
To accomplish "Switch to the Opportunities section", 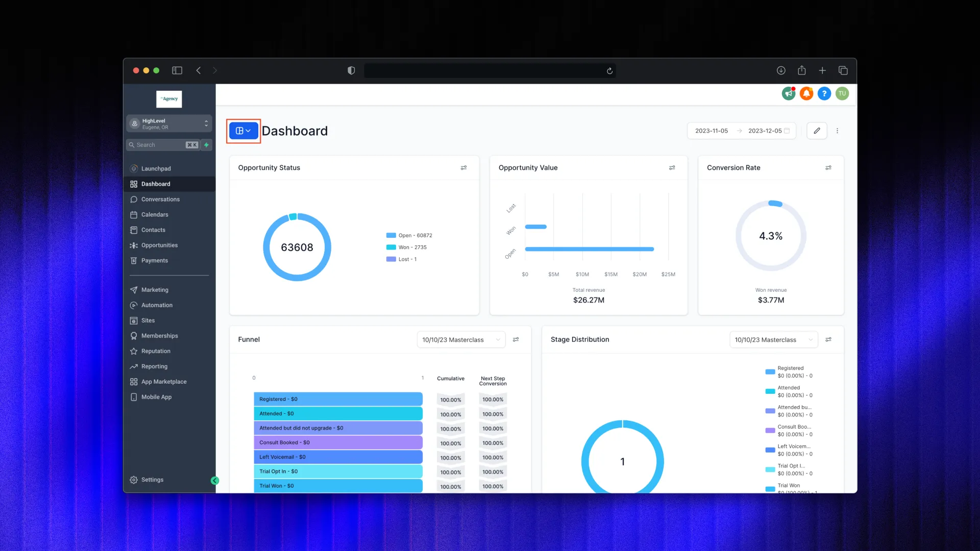I will [159, 245].
